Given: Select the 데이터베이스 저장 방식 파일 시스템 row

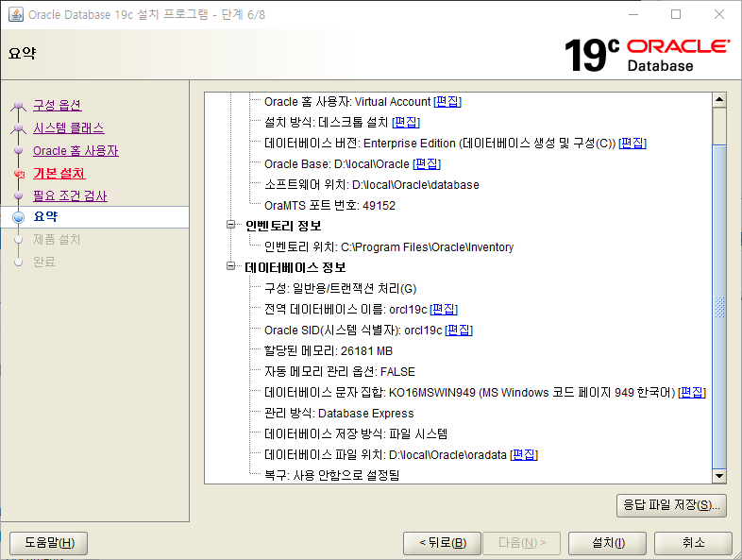Looking at the screenshot, I should point(356,434).
